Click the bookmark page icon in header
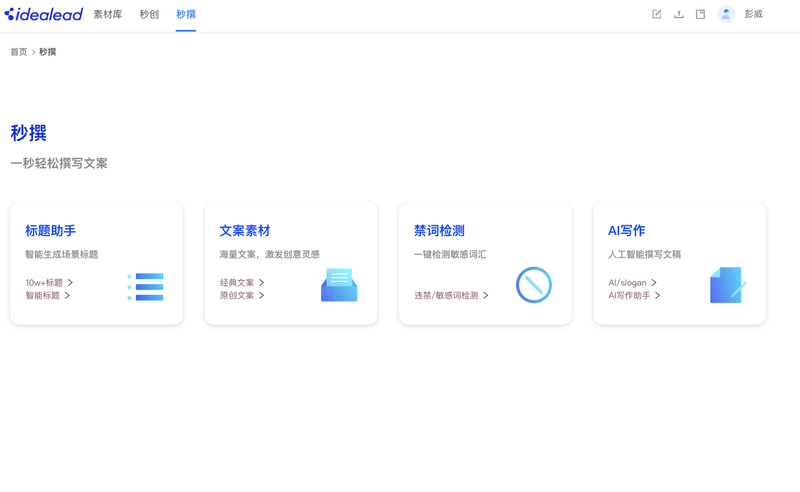 [x=701, y=14]
